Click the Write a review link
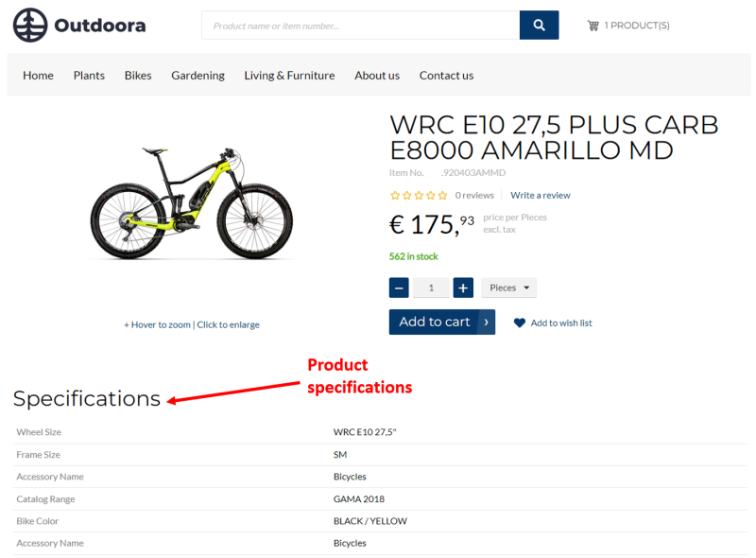This screenshot has width=756, height=558. click(x=541, y=196)
